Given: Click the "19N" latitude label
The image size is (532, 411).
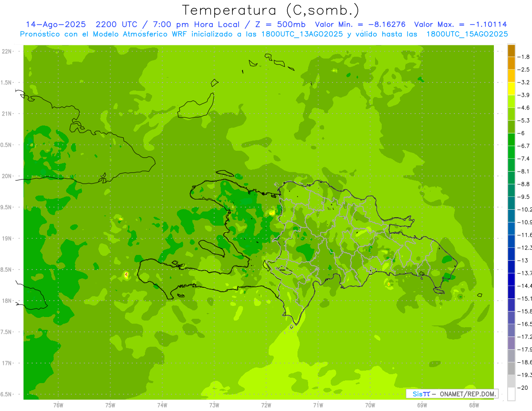Looking at the screenshot, I should [x=7, y=239].
